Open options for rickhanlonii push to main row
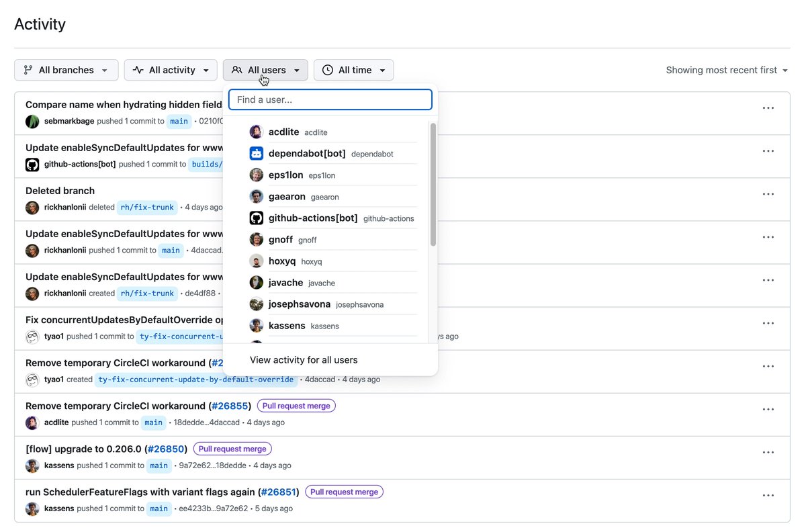Viewport: 806px width, 532px height. click(x=768, y=237)
